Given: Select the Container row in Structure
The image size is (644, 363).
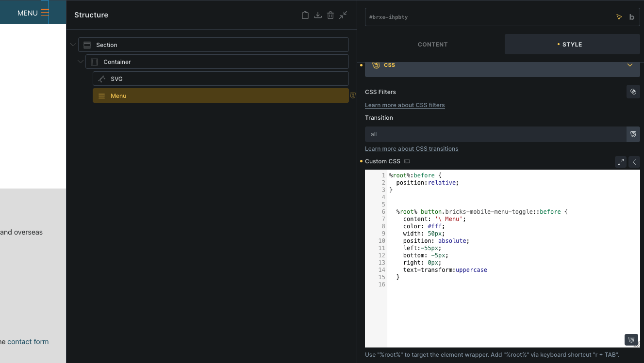Looking at the screenshot, I should point(217,62).
